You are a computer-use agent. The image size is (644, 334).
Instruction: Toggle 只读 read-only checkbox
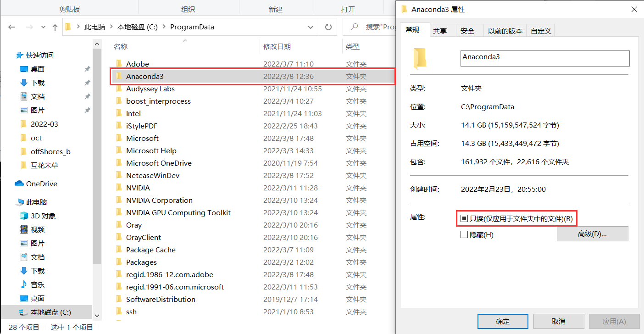click(x=464, y=219)
